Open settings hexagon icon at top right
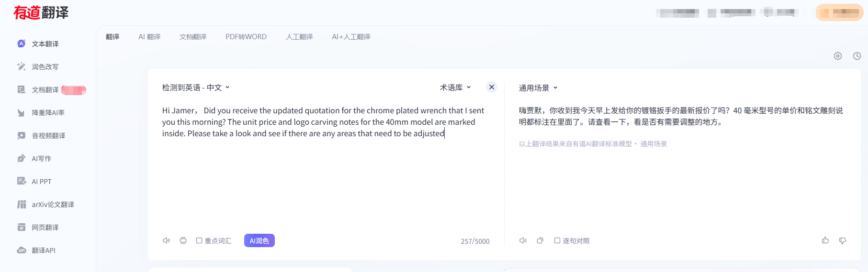 pos(838,56)
